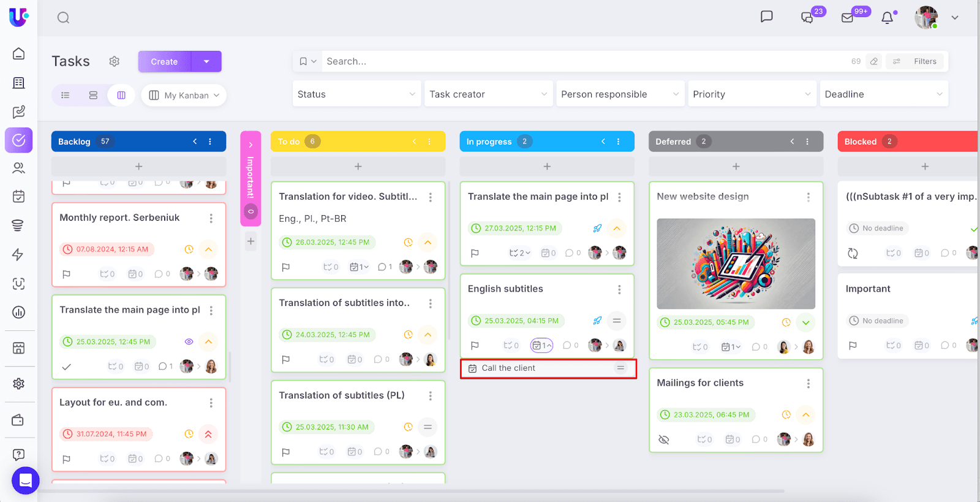Toggle the eye icon on Backlog Translate card
The width and height of the screenshot is (980, 502).
[x=189, y=342]
